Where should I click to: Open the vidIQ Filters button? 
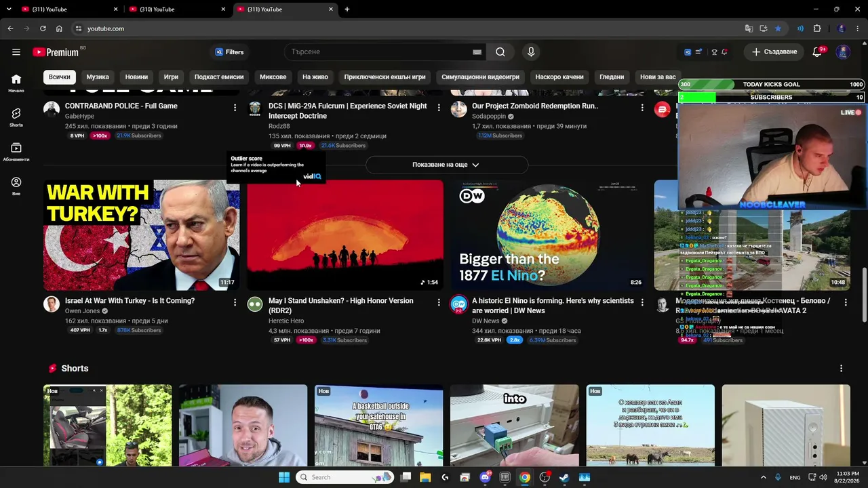tap(229, 52)
